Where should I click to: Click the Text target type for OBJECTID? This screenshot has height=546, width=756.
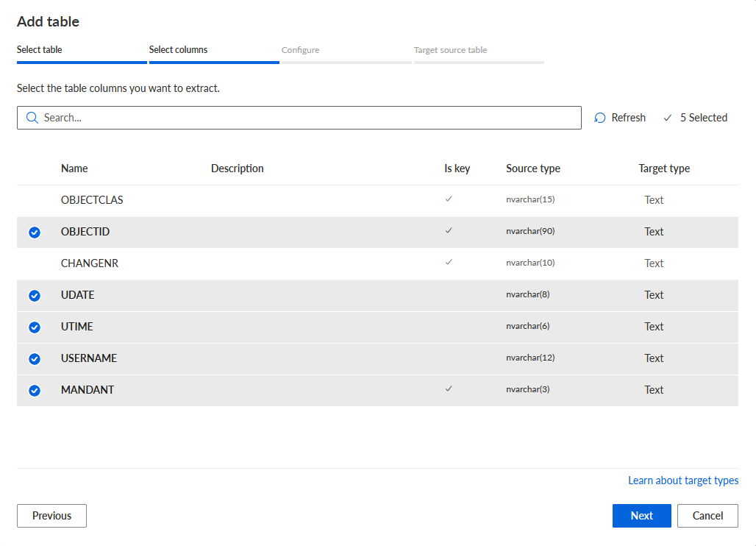(x=654, y=232)
